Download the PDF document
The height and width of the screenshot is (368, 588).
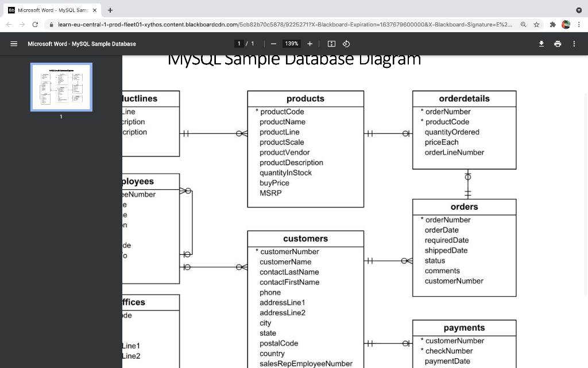541,43
